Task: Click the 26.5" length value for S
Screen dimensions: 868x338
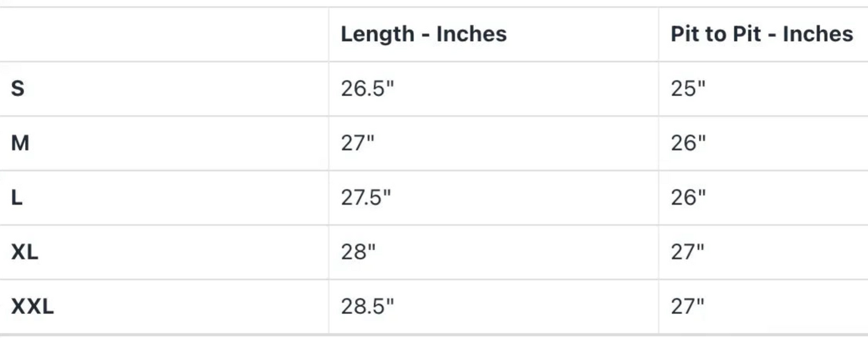Action: [x=368, y=89]
